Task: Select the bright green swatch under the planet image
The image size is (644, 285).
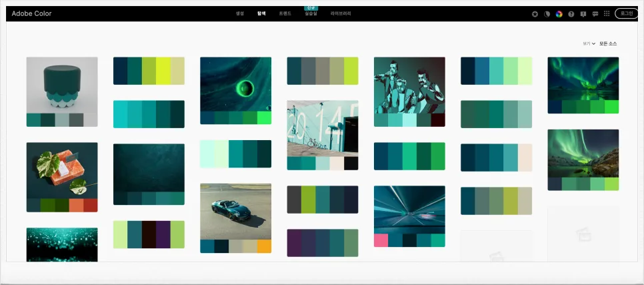Action: (265, 117)
